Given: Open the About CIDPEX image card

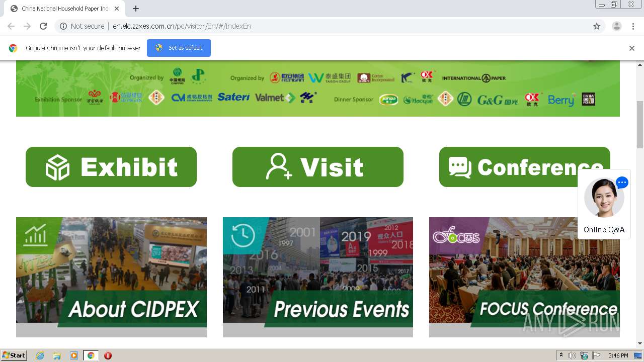Looking at the screenshot, I should click(x=111, y=277).
